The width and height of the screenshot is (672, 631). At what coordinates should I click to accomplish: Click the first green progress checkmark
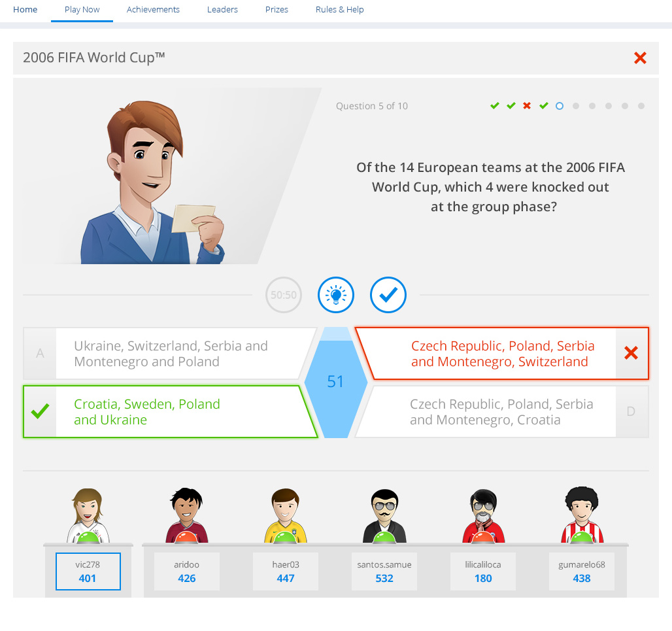[x=495, y=105]
